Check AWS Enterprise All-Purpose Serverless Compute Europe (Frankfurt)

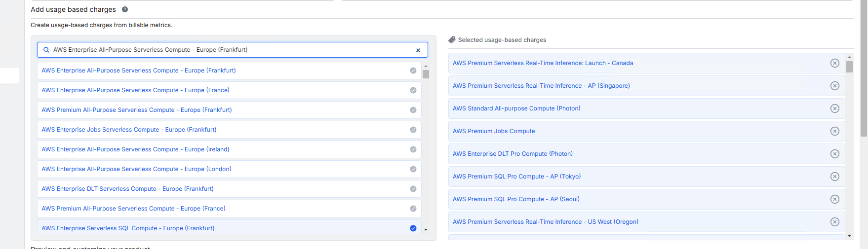point(413,71)
